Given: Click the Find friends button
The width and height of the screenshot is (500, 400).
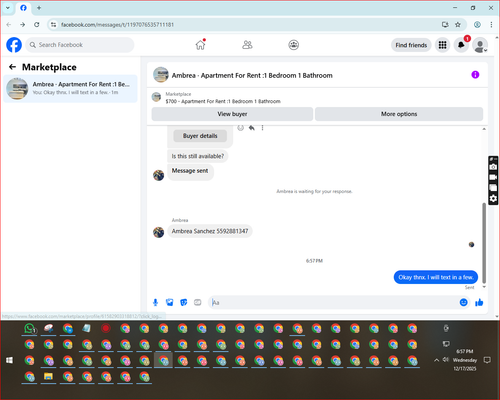Looking at the screenshot, I should tap(411, 45).
